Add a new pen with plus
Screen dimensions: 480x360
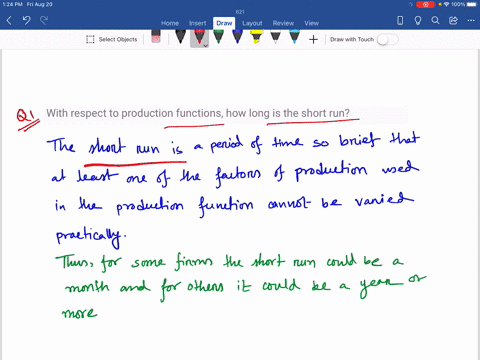(x=313, y=40)
